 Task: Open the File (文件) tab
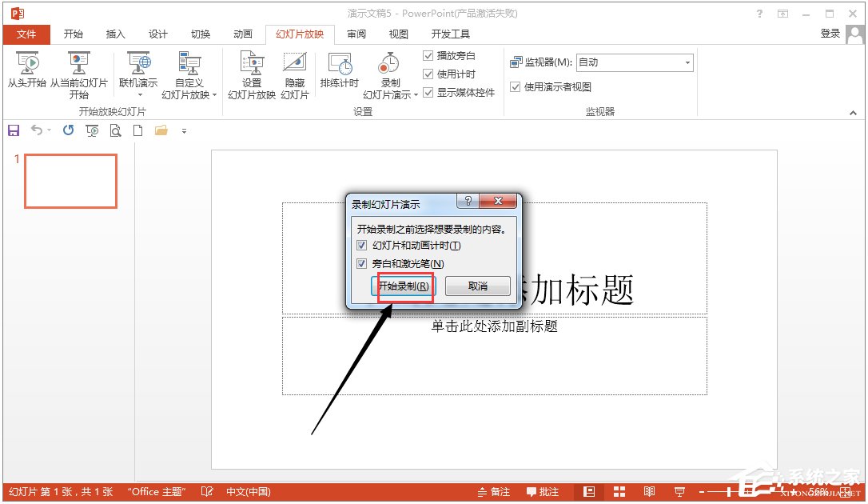[26, 34]
